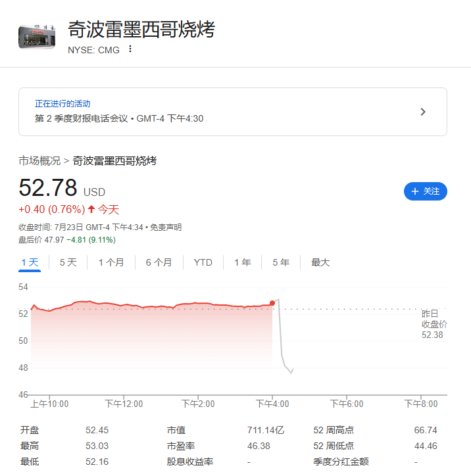Click the 上午10:00 axis label
This screenshot has width=471, height=476.
coord(49,404)
